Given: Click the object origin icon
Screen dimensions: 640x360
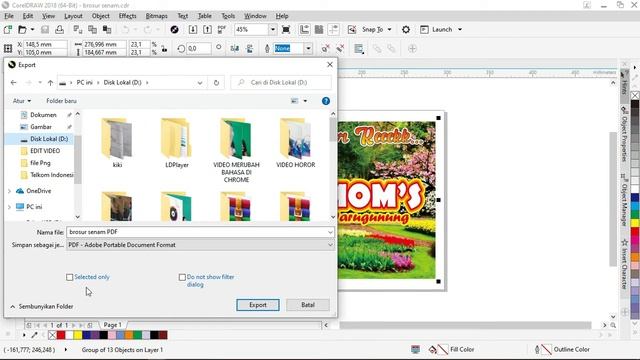Looking at the screenshot, I should tap(8, 48).
